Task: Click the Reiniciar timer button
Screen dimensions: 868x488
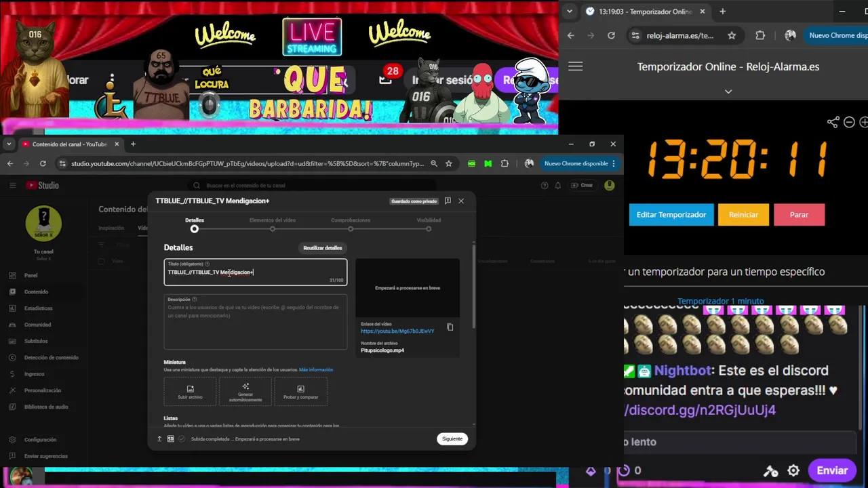Action: tap(744, 214)
